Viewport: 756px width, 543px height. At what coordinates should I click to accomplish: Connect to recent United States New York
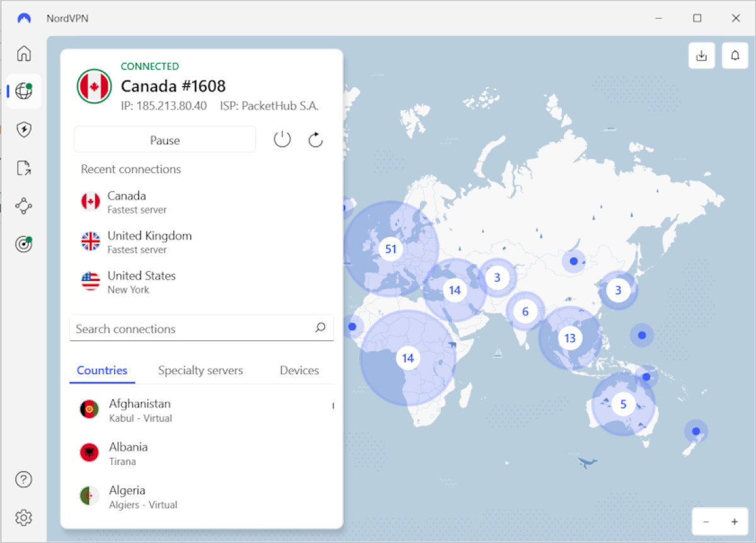point(202,282)
